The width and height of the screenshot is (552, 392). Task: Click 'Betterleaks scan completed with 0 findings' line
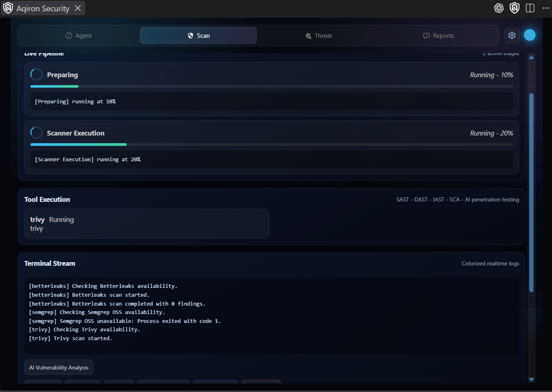[117, 304]
